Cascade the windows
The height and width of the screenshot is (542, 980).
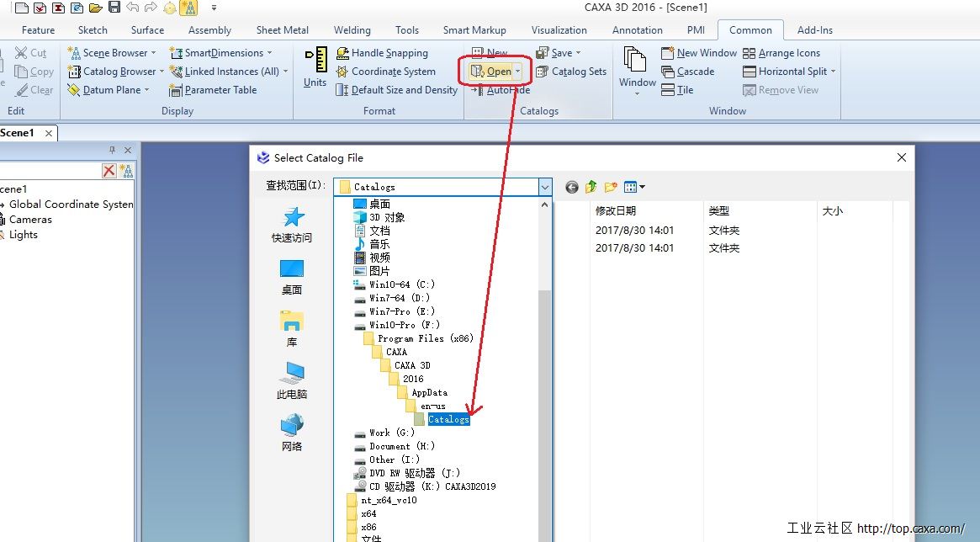(688, 72)
